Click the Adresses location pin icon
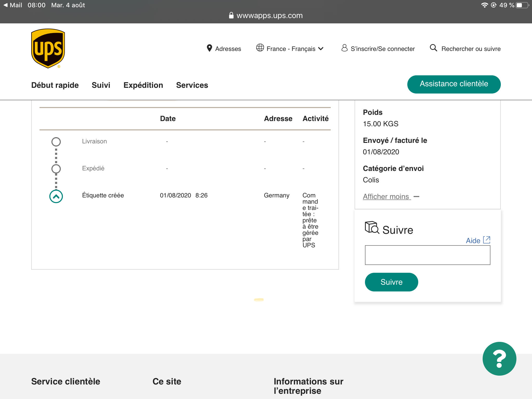Viewport: 532px width, 399px height. coord(209,48)
